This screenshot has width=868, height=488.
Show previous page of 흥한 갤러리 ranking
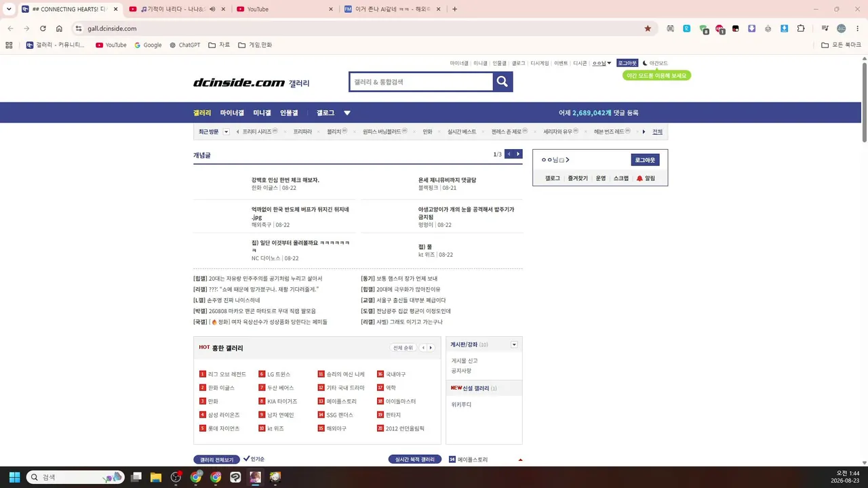(x=423, y=348)
